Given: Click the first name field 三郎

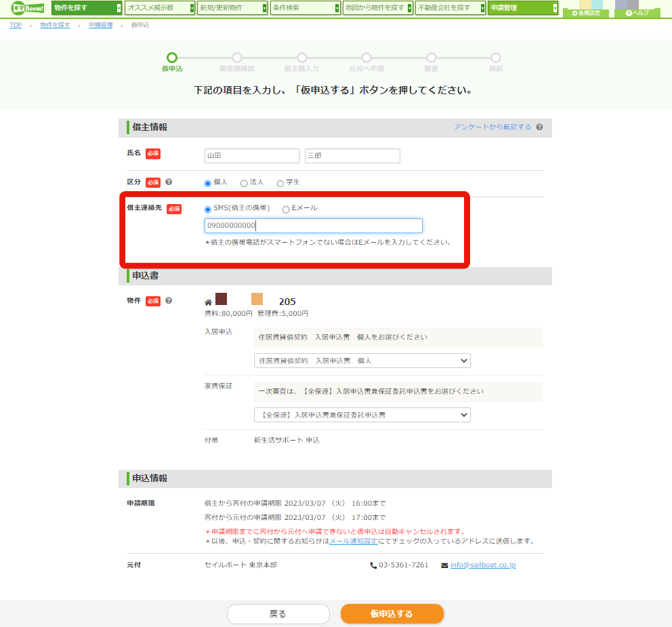Looking at the screenshot, I should click(352, 156).
